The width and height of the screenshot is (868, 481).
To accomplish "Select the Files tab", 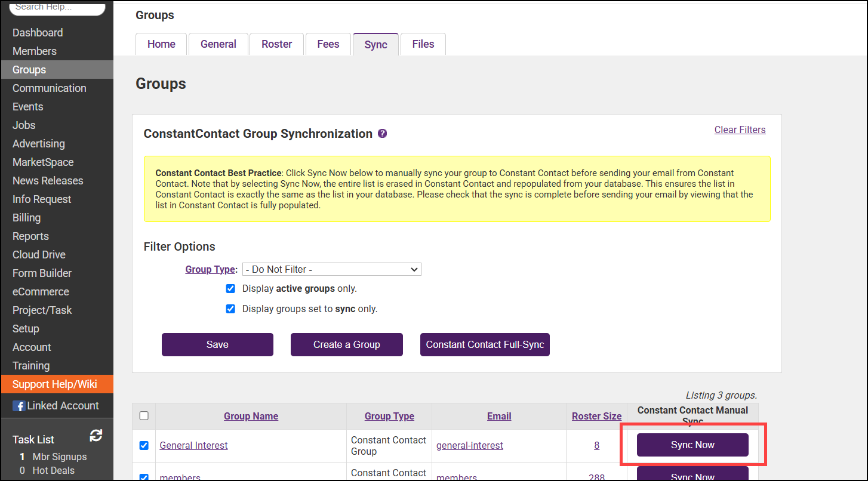I will coord(423,44).
